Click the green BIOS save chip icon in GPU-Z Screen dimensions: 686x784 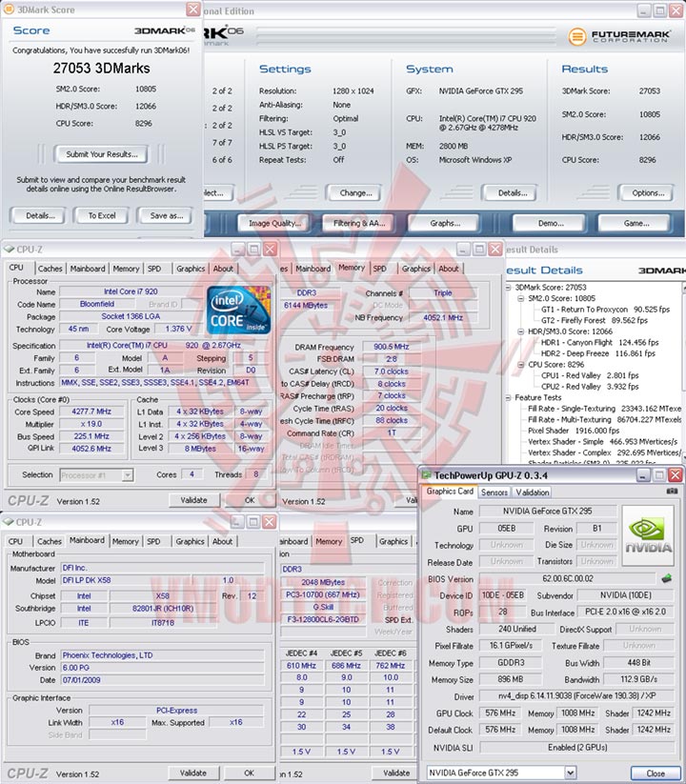point(666,578)
